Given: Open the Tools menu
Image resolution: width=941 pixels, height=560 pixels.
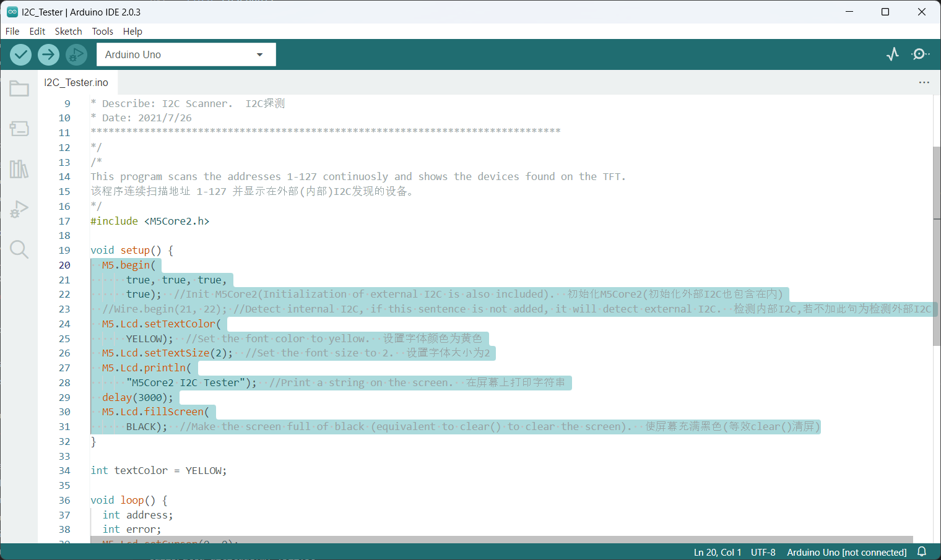Looking at the screenshot, I should [103, 31].
